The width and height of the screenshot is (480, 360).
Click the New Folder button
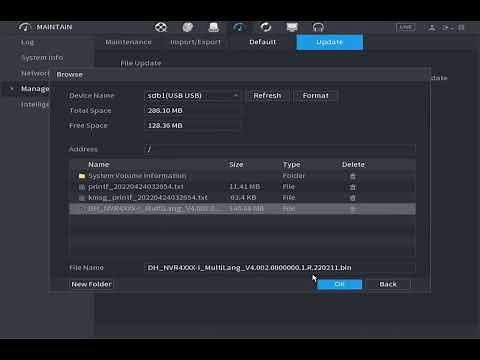click(92, 284)
